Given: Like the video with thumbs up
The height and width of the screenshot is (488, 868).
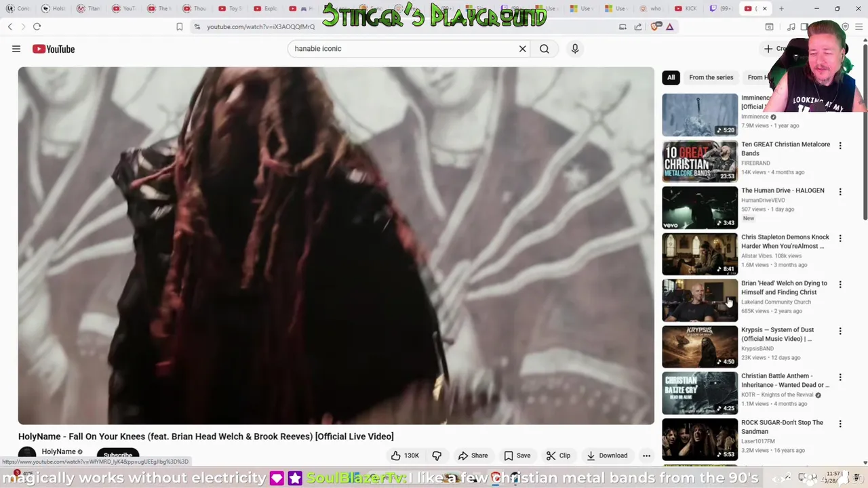Looking at the screenshot, I should [405, 455].
